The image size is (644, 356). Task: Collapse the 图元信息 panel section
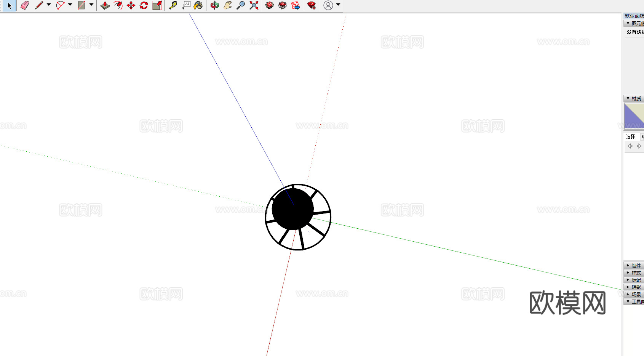pos(628,23)
